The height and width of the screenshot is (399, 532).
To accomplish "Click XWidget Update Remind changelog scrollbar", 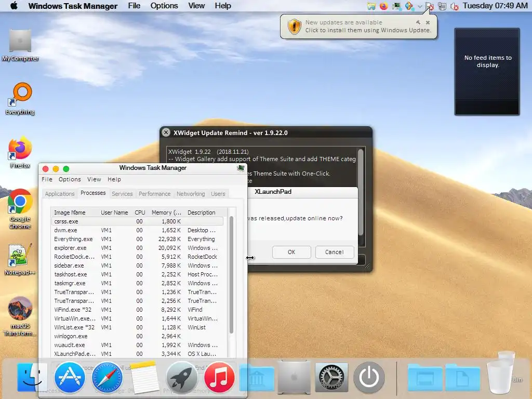I will [x=361, y=192].
